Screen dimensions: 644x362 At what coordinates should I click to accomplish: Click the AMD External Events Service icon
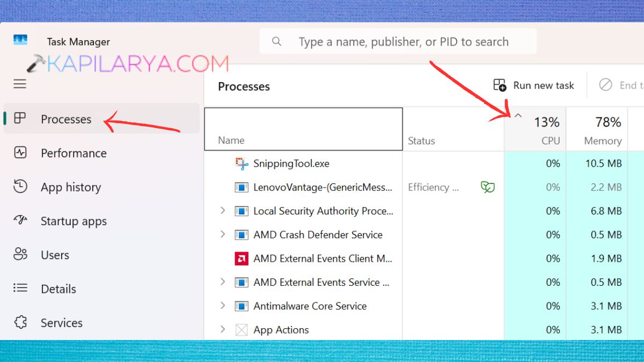241,282
